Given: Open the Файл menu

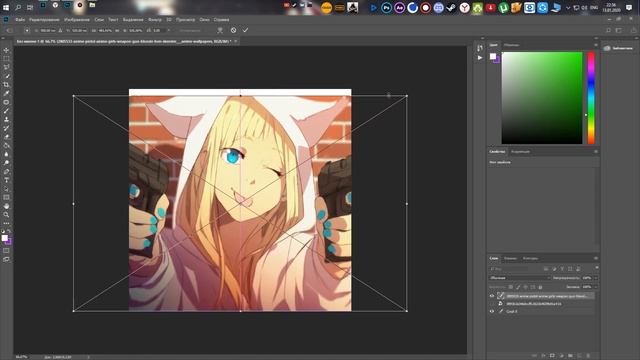Looking at the screenshot, I should (x=20, y=20).
